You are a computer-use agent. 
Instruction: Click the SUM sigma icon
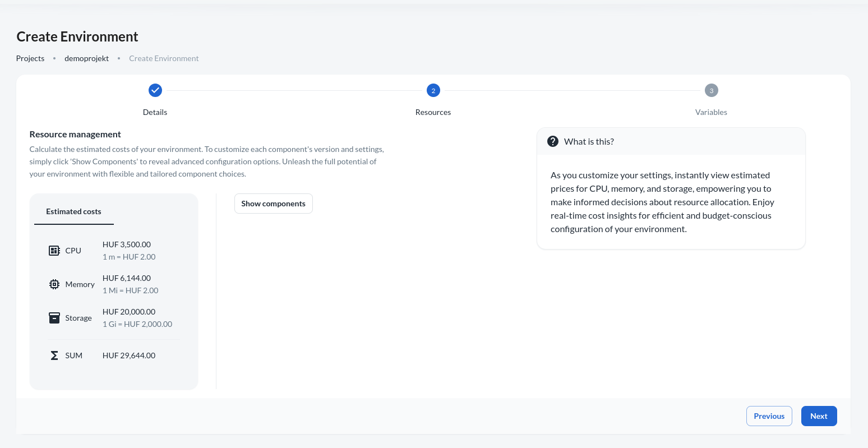click(54, 355)
